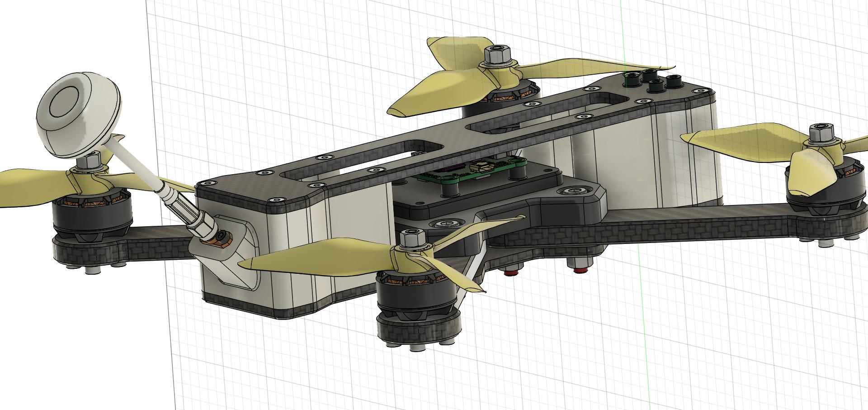Select the far-right motor's propeller lock nut
The height and width of the screenshot is (410, 868).
tap(821, 133)
